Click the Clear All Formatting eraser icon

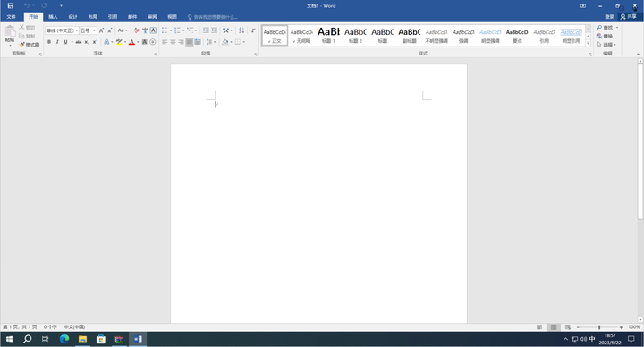point(137,30)
